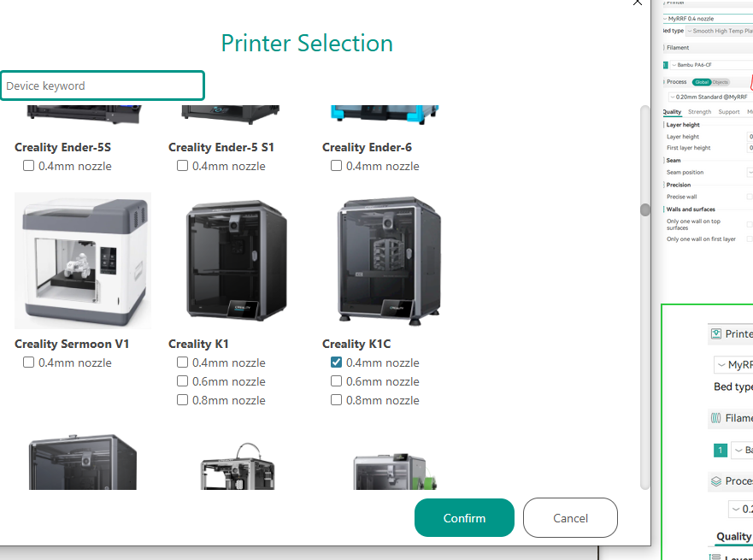
Task: Click the "Creality Ender-5S" name
Action: [x=63, y=147]
